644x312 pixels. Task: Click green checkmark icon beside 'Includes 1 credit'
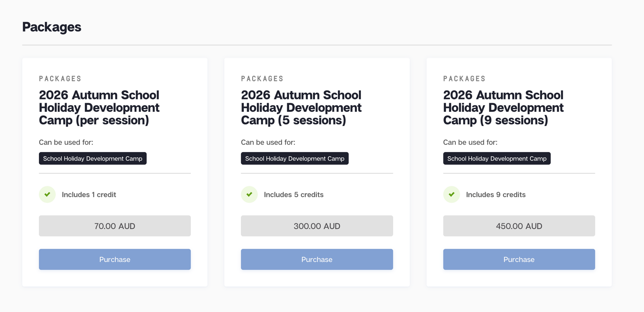[47, 194]
